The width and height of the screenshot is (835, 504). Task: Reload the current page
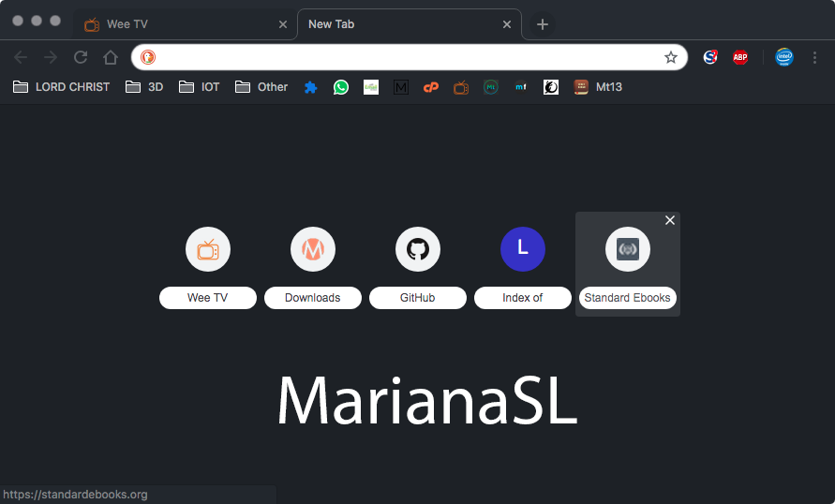click(x=81, y=57)
